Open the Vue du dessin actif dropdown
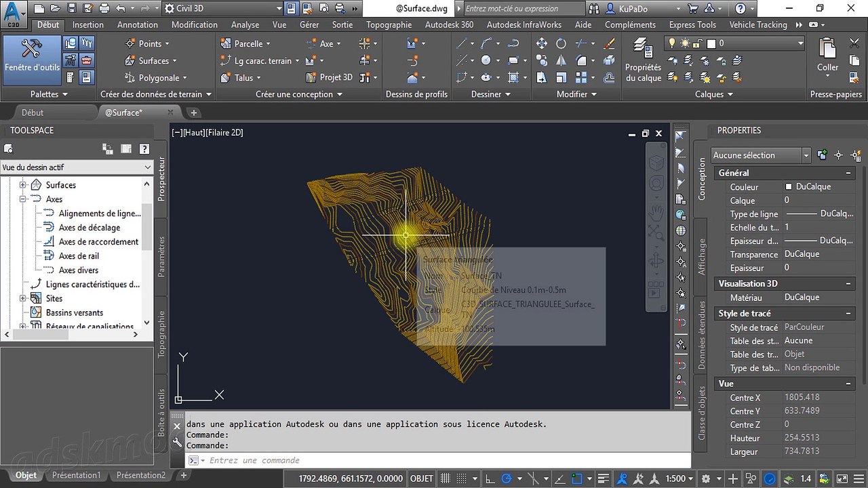 [77, 167]
